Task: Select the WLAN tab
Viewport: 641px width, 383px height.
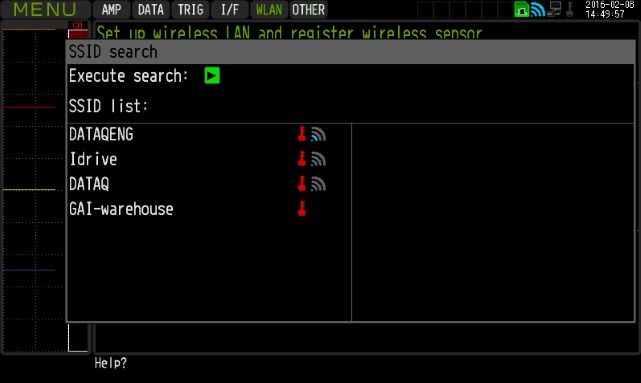Action: [269, 9]
